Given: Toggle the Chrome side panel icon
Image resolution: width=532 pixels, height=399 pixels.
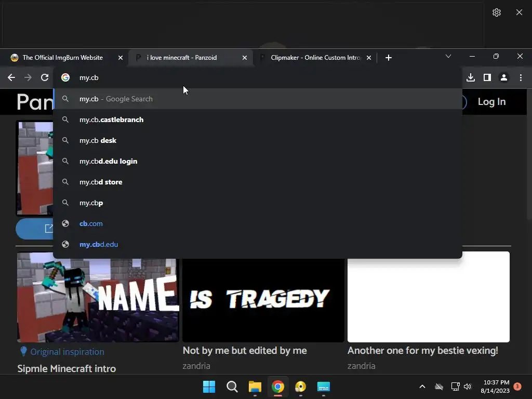Looking at the screenshot, I should [x=487, y=78].
